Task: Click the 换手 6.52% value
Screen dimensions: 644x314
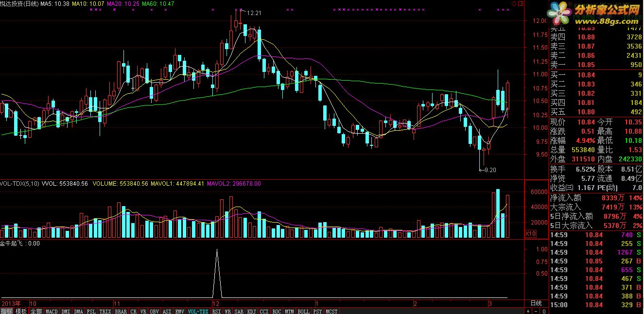Action: point(586,169)
